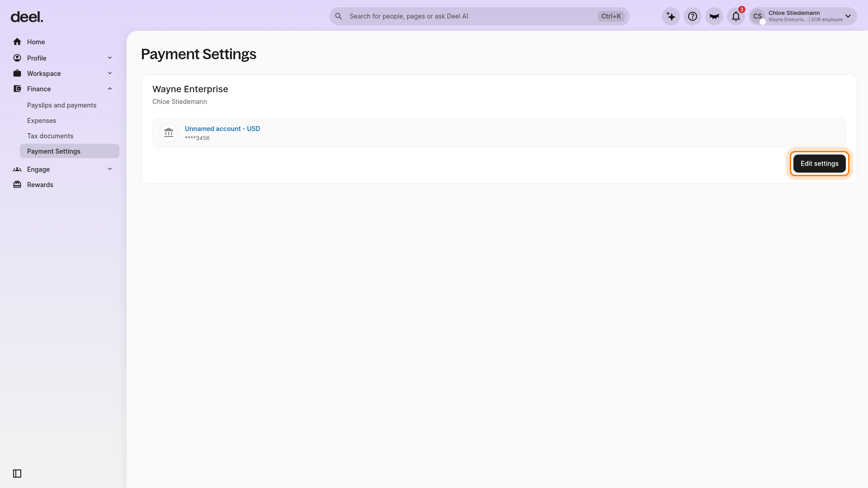
Task: Click the Profile label in sidebar
Action: coord(37,58)
